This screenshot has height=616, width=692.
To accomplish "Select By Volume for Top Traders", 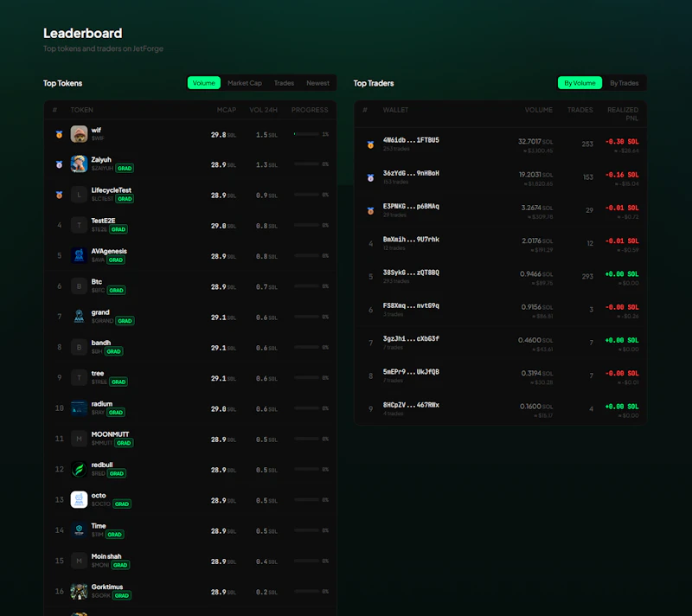I will click(580, 83).
